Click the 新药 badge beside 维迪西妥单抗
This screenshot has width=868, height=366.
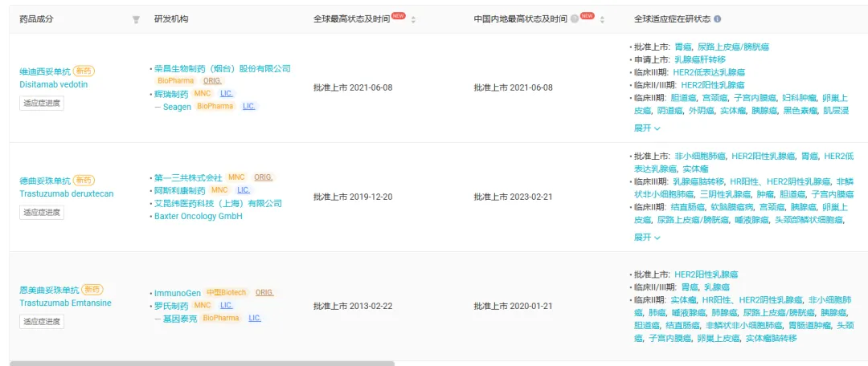[84, 71]
